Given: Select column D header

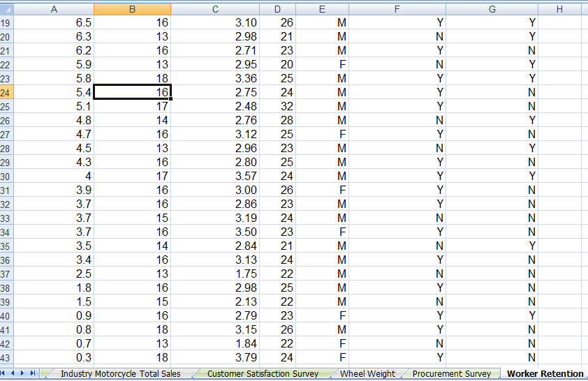Looking at the screenshot, I should point(277,9).
